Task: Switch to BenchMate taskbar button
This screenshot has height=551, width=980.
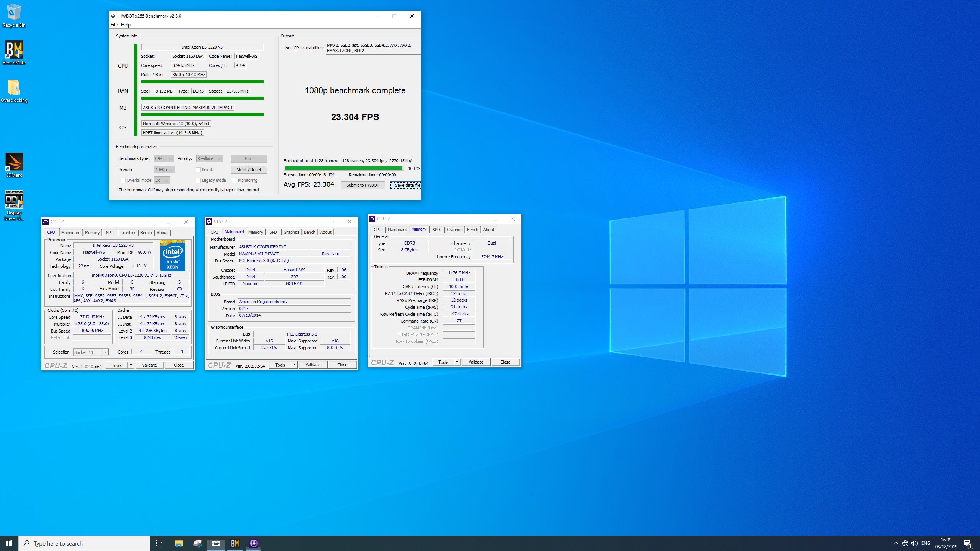Action: click(x=235, y=543)
